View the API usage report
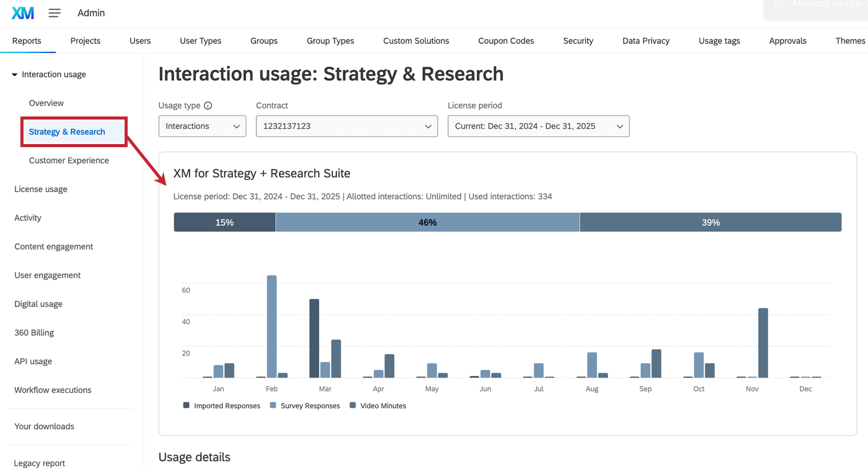 pyautogui.click(x=33, y=361)
